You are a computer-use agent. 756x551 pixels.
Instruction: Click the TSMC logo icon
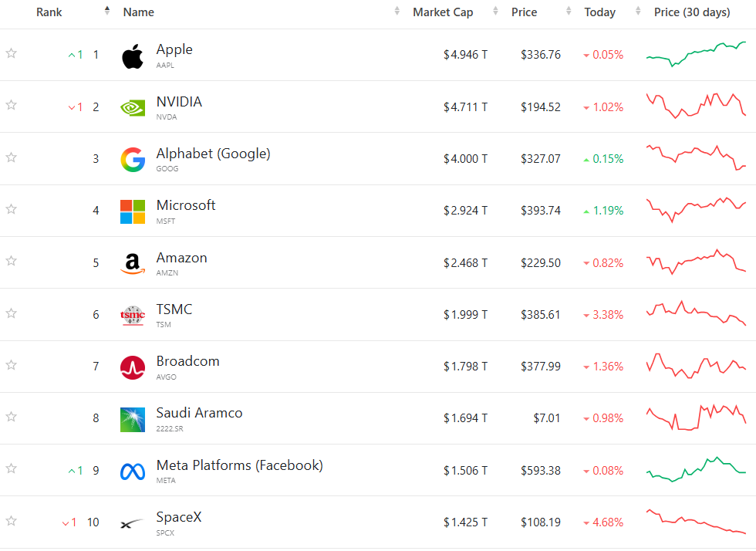click(133, 316)
